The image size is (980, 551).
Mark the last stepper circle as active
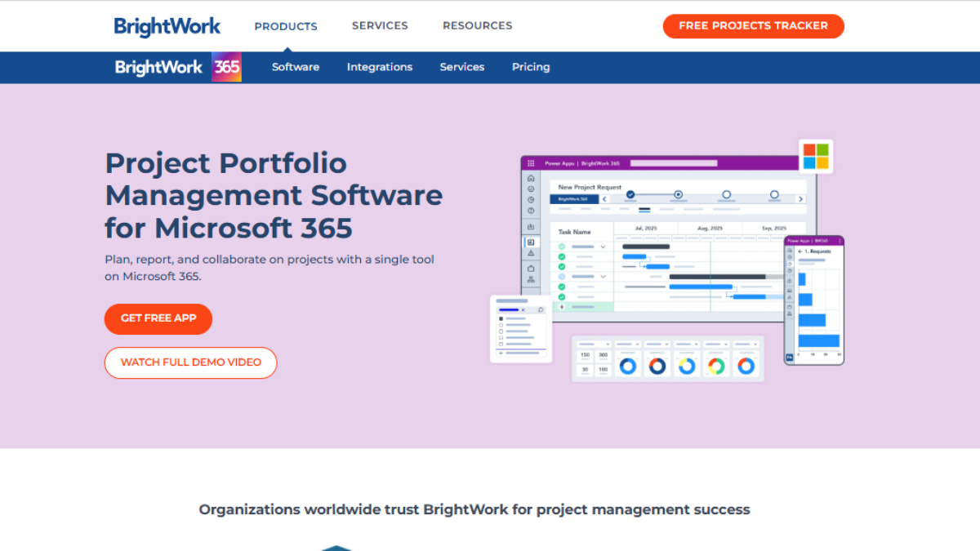774,194
